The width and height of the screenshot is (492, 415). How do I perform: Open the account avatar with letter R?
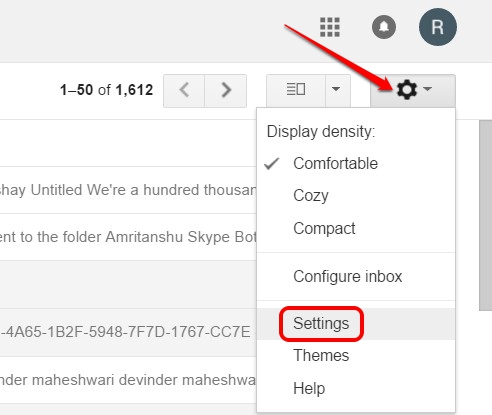coord(438,27)
